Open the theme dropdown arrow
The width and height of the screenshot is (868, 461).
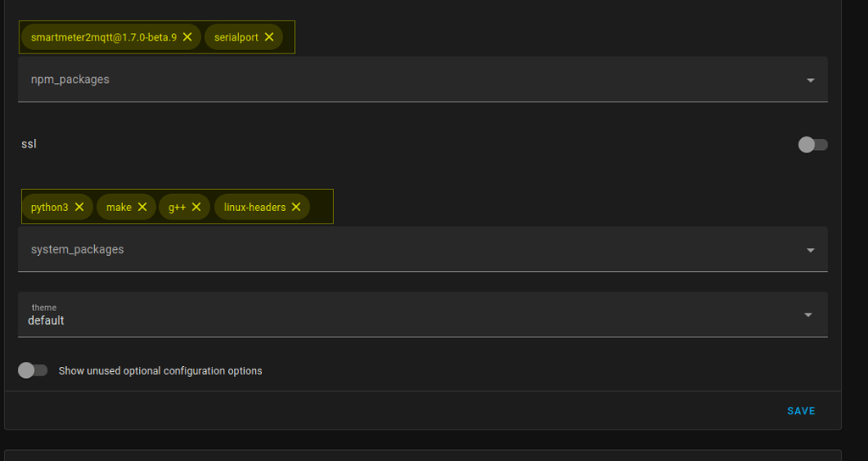808,315
